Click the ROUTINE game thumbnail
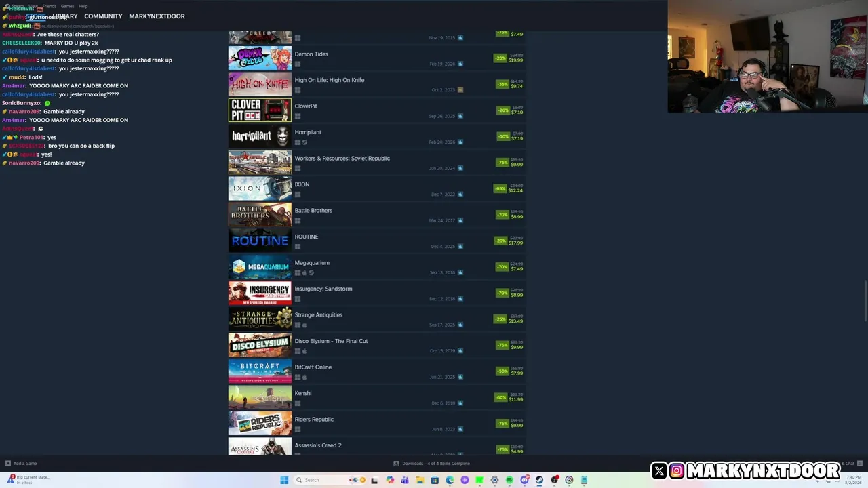 [x=260, y=241]
